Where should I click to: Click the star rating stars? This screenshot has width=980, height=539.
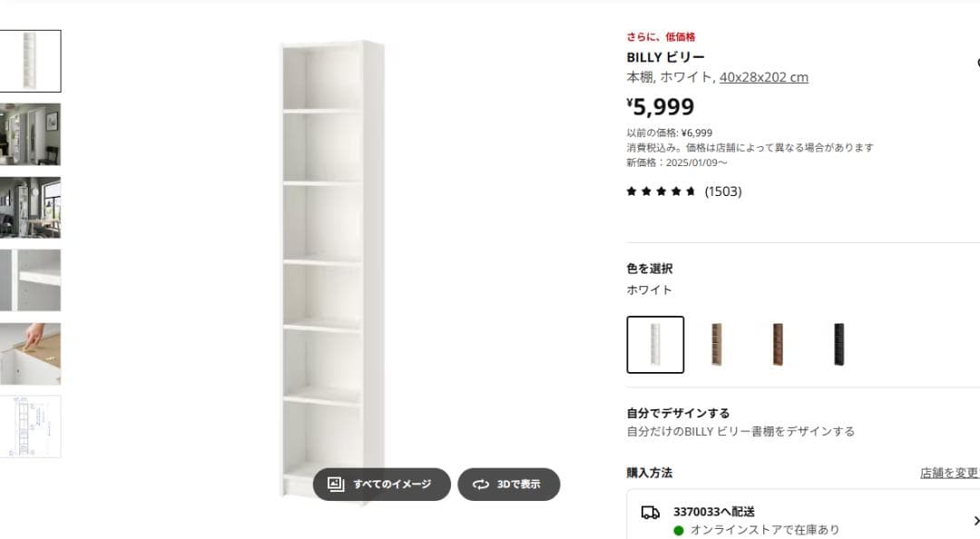point(660,191)
